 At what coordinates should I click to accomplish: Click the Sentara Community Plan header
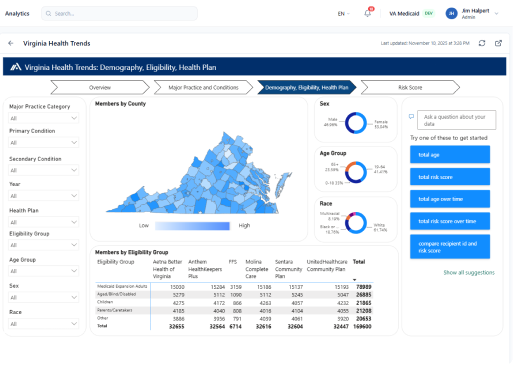point(288,269)
